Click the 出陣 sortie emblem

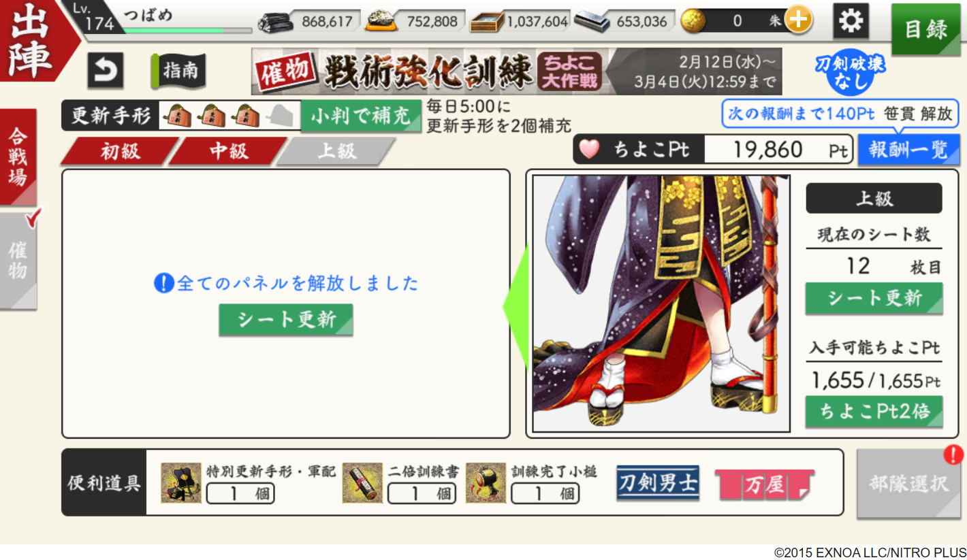(x=33, y=39)
